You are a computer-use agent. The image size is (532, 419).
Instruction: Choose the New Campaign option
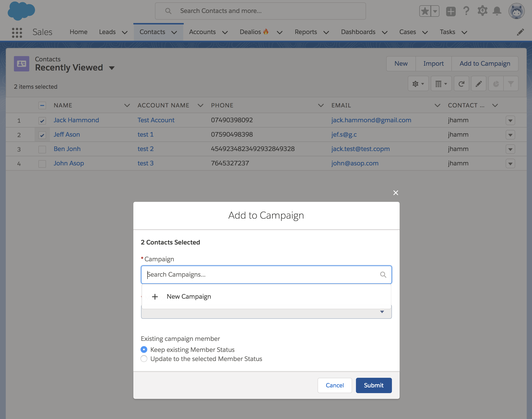click(x=189, y=297)
